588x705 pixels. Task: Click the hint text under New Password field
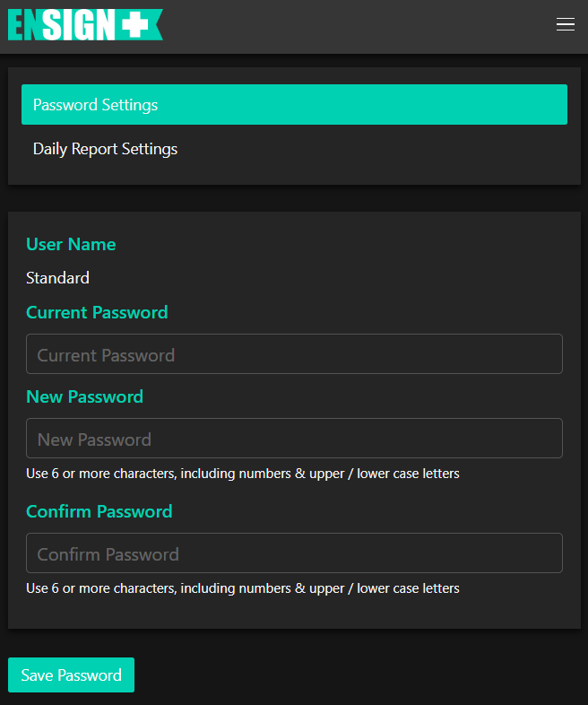242,474
